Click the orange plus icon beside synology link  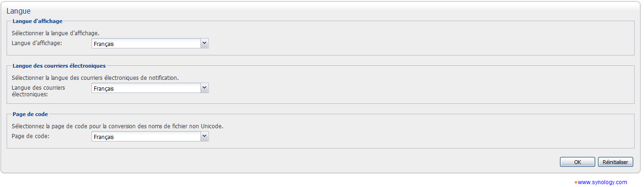pyautogui.click(x=575, y=182)
